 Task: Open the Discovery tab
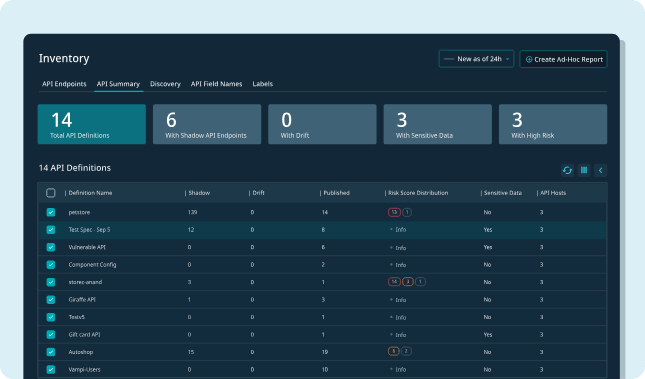165,84
